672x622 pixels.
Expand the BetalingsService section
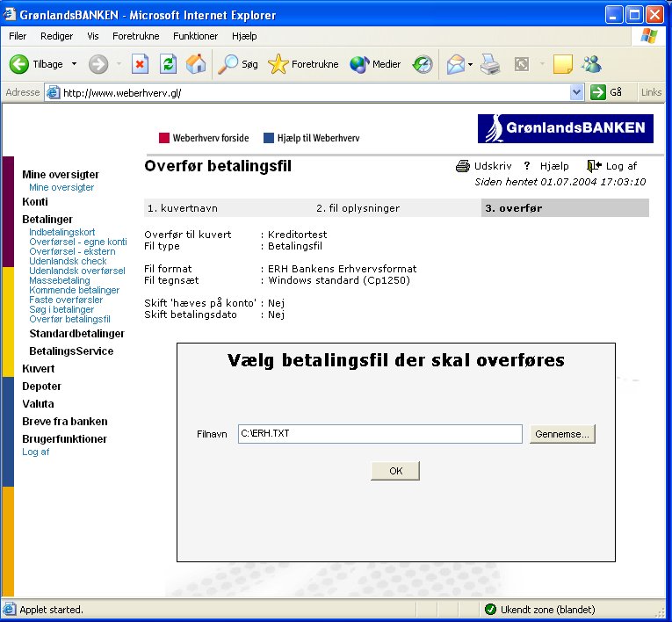pyautogui.click(x=71, y=351)
